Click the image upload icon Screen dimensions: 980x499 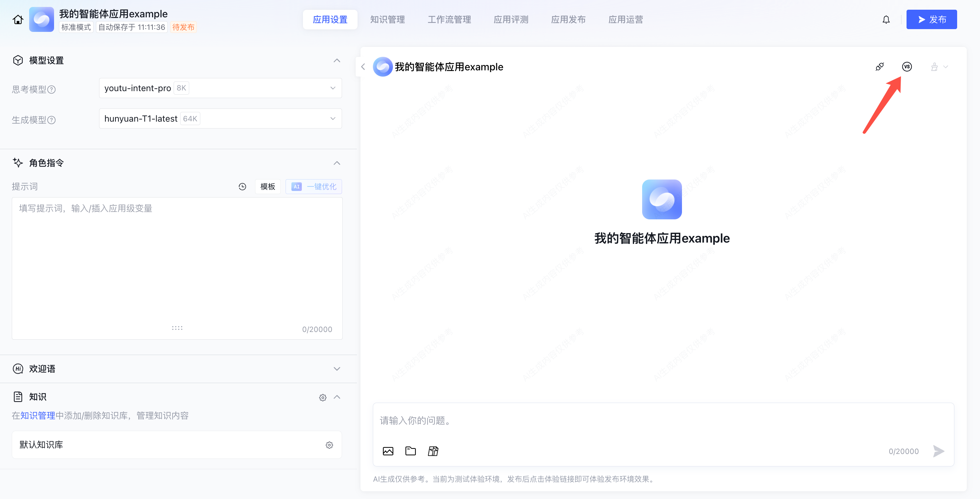coord(388,451)
